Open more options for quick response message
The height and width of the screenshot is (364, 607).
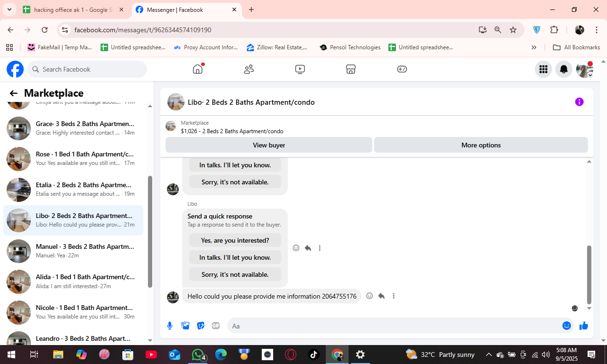[x=320, y=248]
